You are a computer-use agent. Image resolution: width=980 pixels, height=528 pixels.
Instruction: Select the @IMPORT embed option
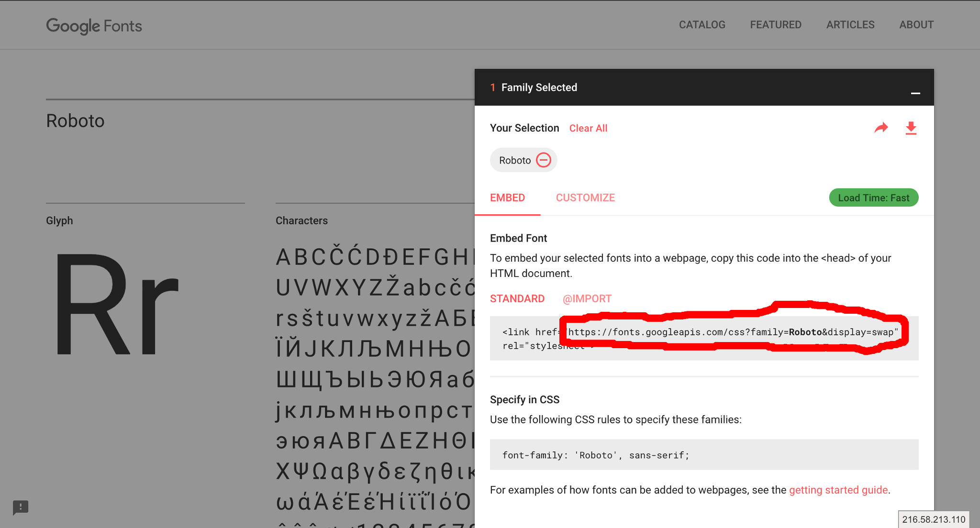point(587,298)
